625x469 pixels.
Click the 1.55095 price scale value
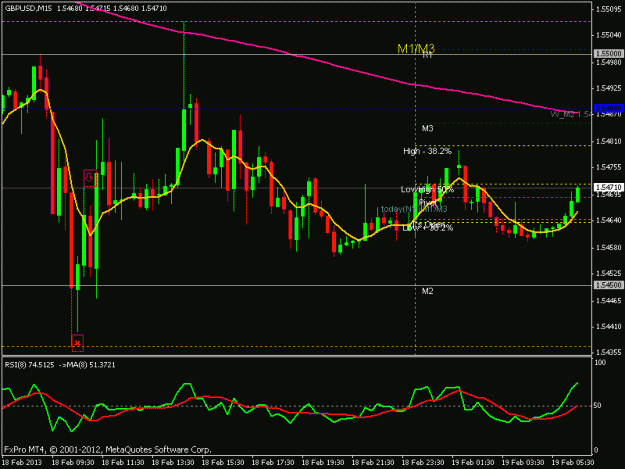click(x=609, y=9)
